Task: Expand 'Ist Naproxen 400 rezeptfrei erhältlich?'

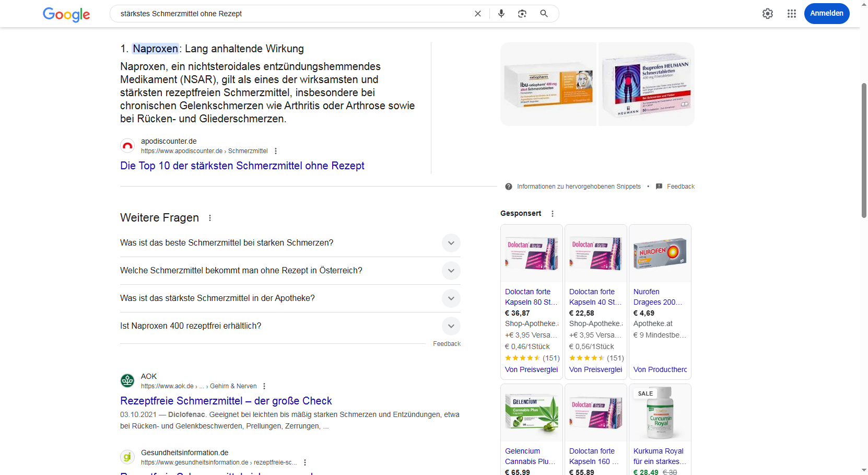Action: [290, 326]
